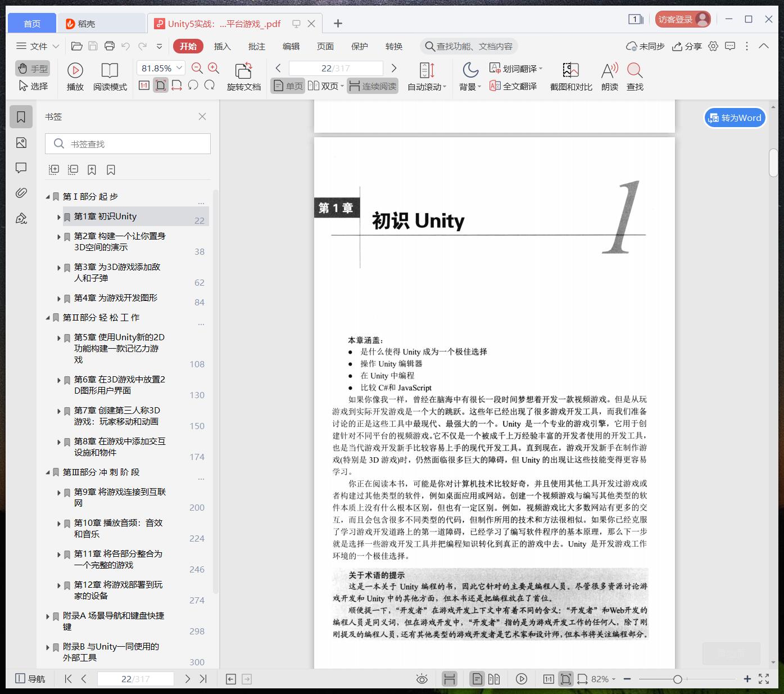The image size is (784, 694).
Task: Collapse 第Ⅲ部分 冲刺阶段 bookmark group
Action: 48,472
